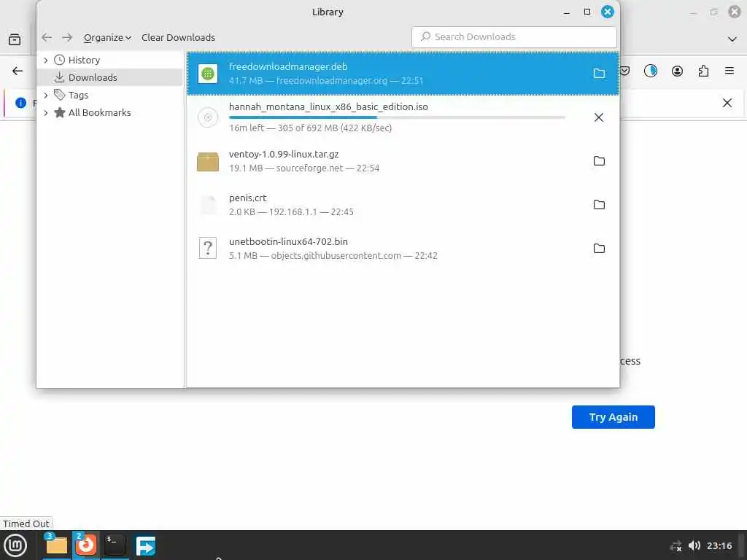Click the freedownloadmanager.deb file icon
The image size is (747, 560).
tap(208, 74)
